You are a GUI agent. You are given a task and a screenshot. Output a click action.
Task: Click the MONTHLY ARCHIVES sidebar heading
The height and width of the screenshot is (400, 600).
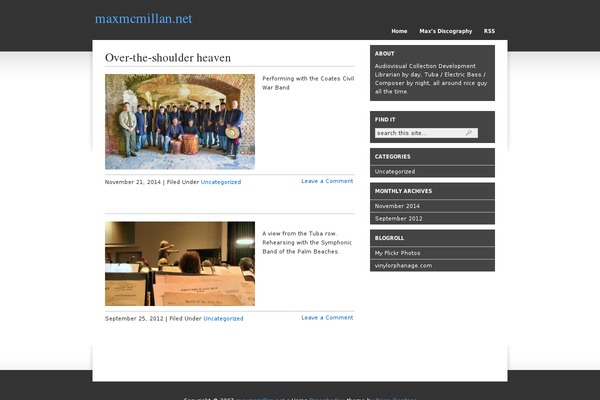point(403,191)
